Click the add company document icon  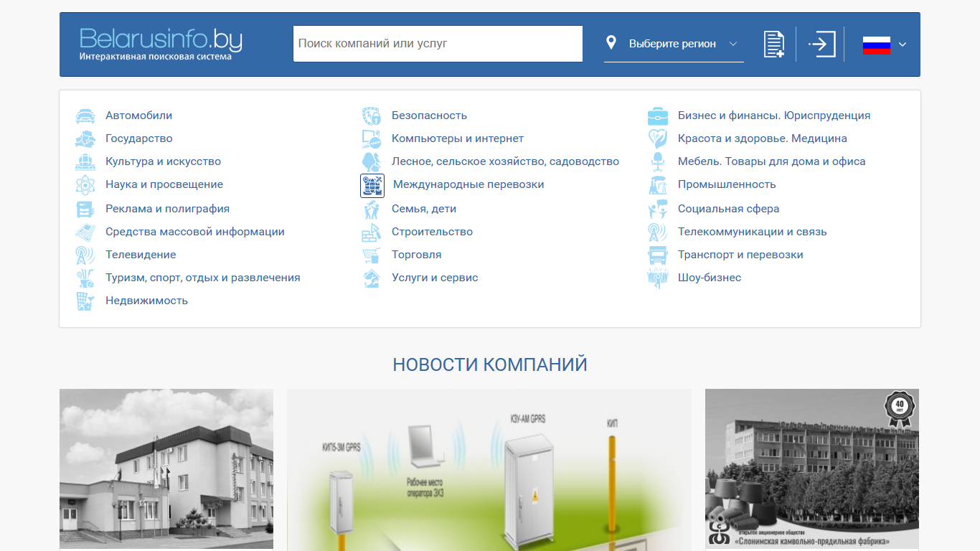[x=773, y=44]
